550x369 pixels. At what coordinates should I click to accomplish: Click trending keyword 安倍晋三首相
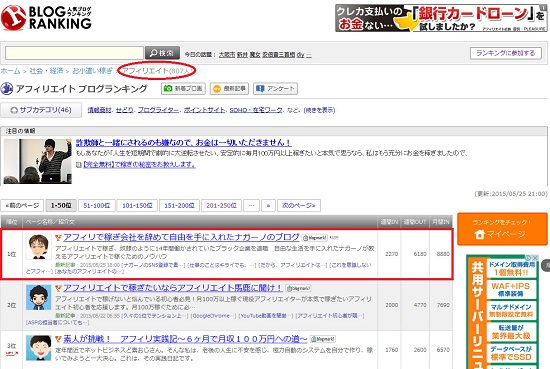pos(279,55)
